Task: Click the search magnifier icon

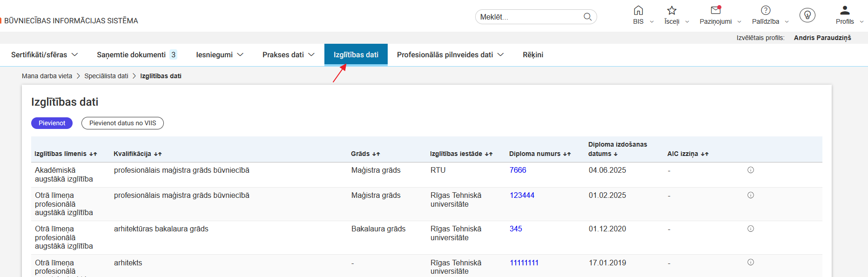Action: click(x=587, y=17)
